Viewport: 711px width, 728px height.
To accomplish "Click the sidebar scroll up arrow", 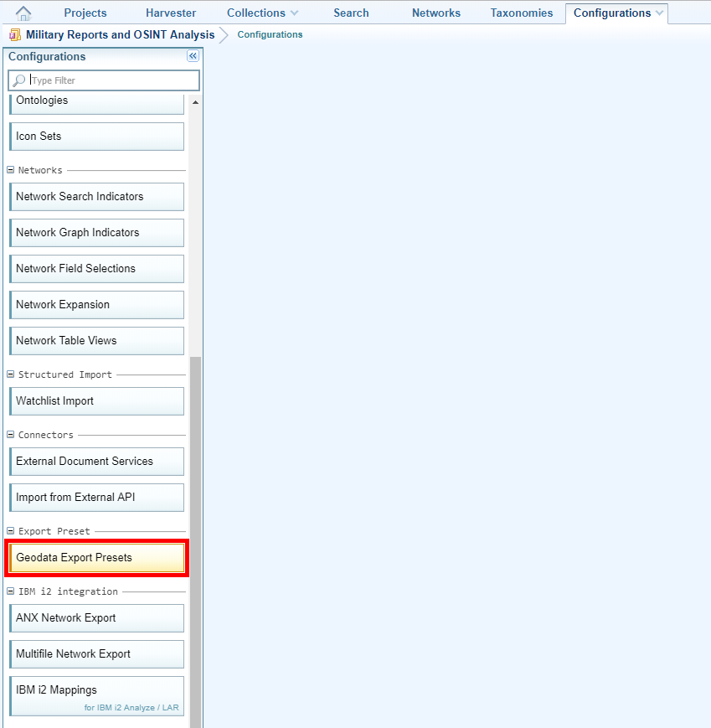I will 196,102.
